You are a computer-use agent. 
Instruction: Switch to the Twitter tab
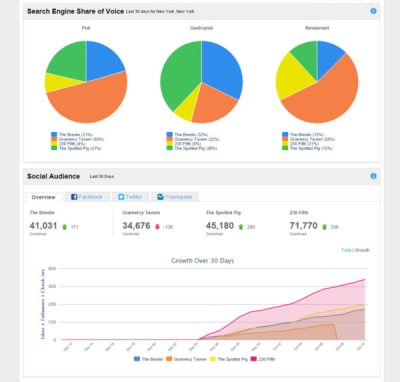tap(130, 197)
